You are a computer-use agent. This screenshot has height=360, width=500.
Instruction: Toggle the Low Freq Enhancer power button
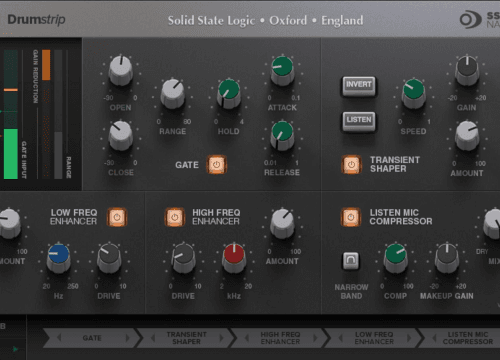pyautogui.click(x=117, y=217)
